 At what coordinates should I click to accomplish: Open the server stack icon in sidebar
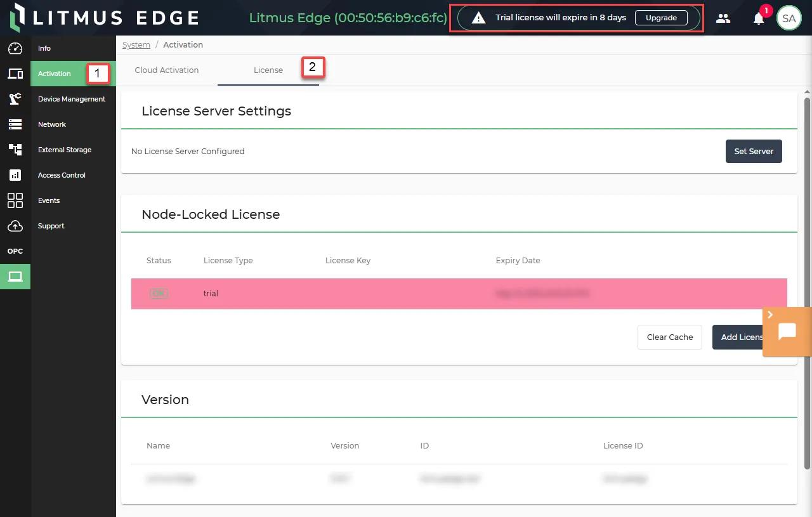coord(15,124)
